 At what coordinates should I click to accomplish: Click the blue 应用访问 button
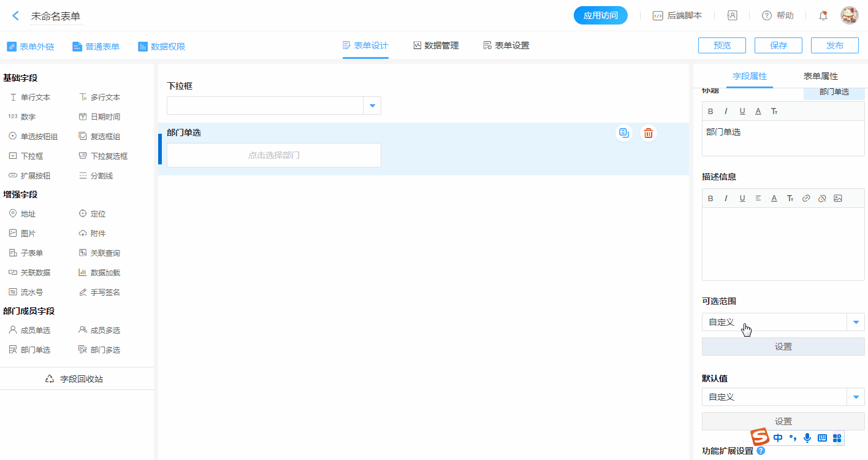(x=600, y=16)
